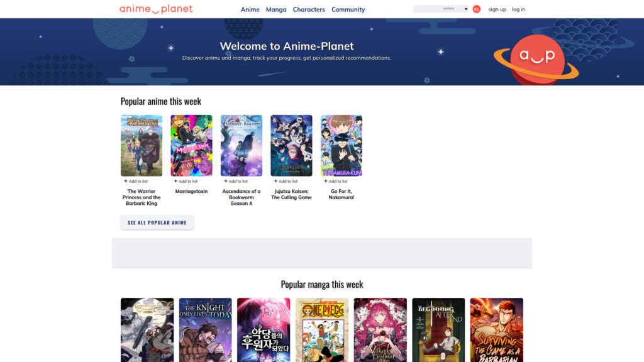Open the Jujutsu Kaisen title link
644x362 pixels.
291,194
